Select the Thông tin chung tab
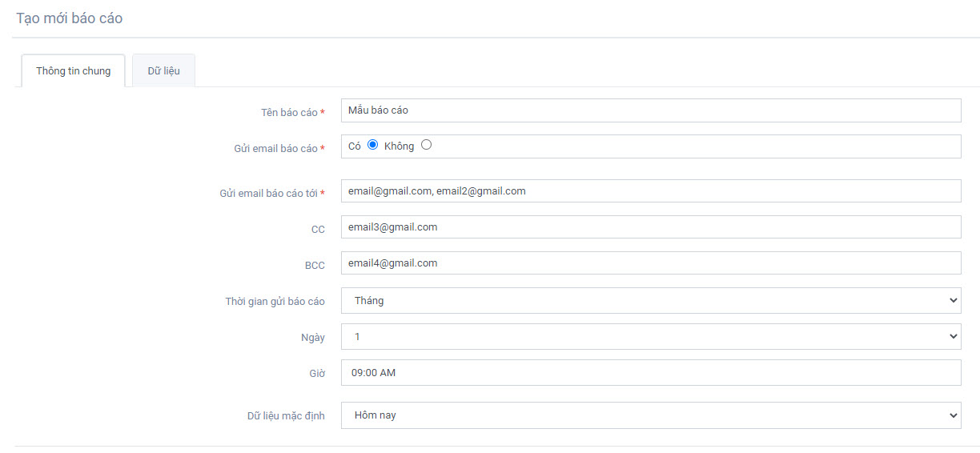The height and width of the screenshot is (453, 980). [73, 70]
